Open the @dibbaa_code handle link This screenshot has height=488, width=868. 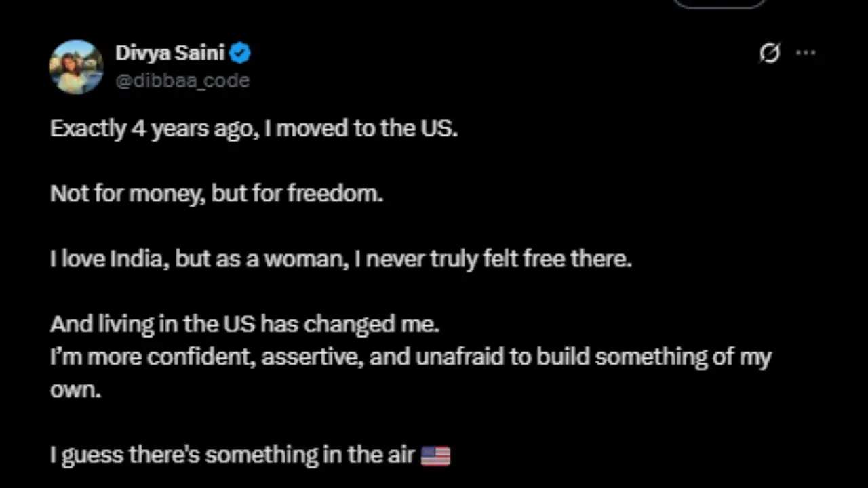[x=182, y=80]
